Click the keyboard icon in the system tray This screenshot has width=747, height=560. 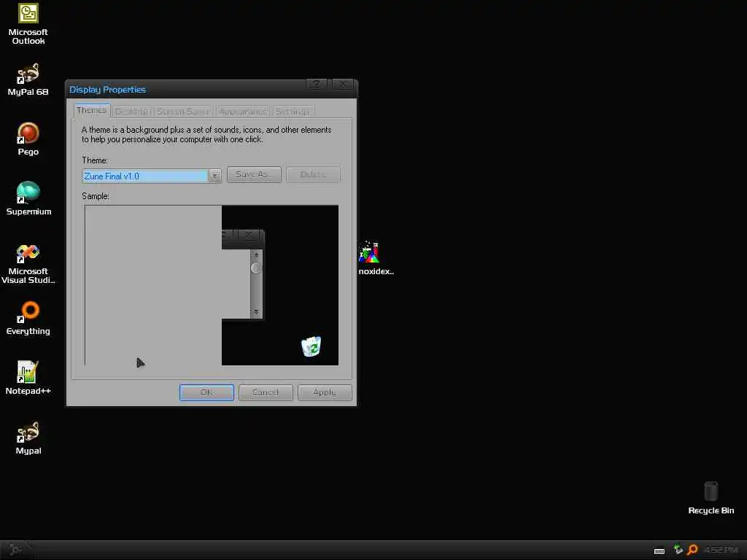coord(659,551)
